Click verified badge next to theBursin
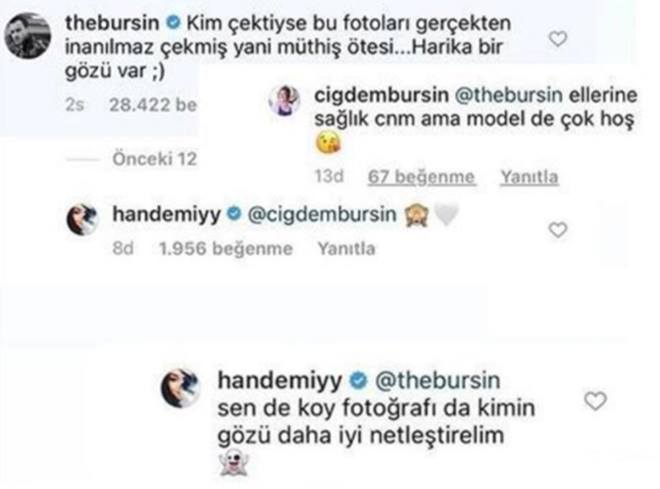Screen dimensions: 660x489 pos(173,23)
